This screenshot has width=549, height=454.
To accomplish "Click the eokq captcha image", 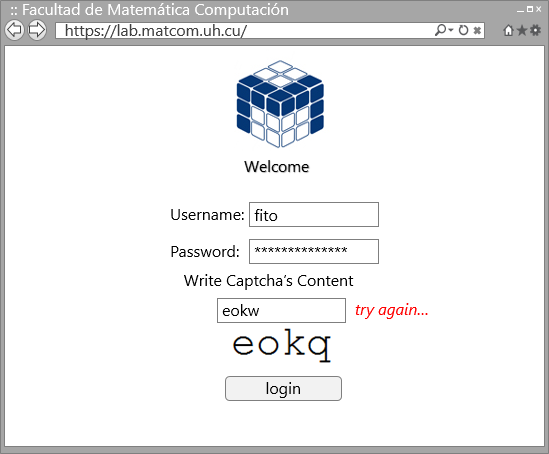I will tap(282, 345).
